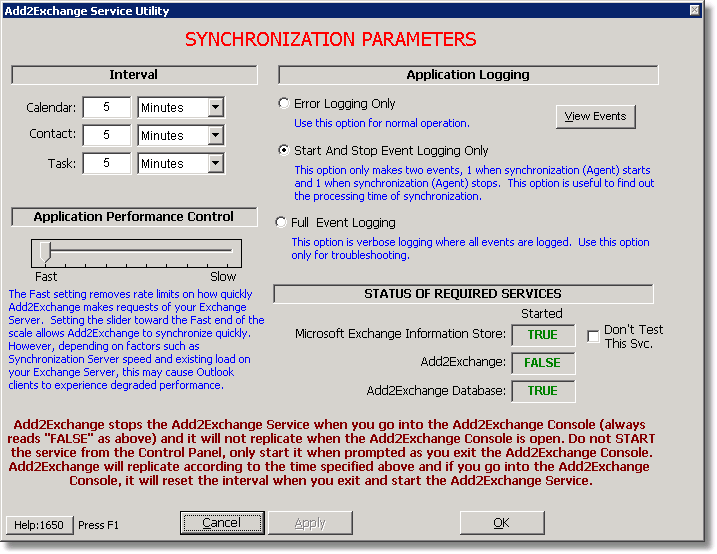The width and height of the screenshot is (717, 554).
Task: Click Microsoft Exchange Information Store TRUE status
Action: [x=543, y=335]
